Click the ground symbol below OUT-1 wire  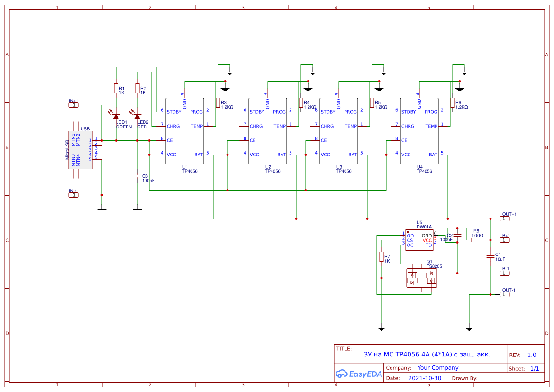[469, 329]
